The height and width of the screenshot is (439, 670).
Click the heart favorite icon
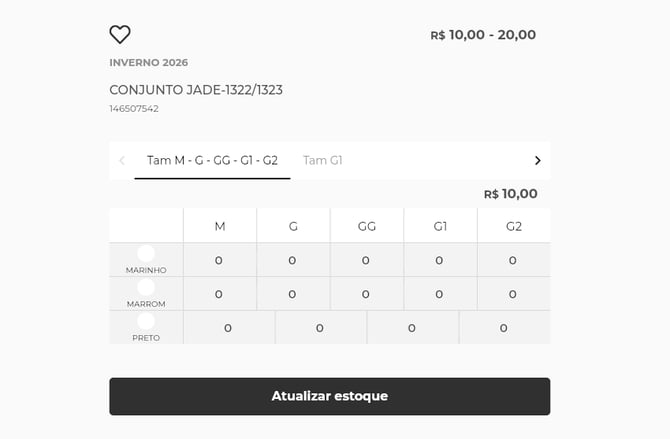120,35
